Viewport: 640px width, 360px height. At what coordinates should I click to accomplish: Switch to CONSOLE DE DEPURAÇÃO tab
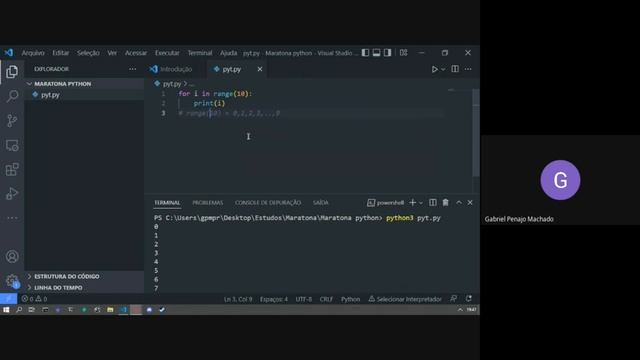[x=268, y=203]
